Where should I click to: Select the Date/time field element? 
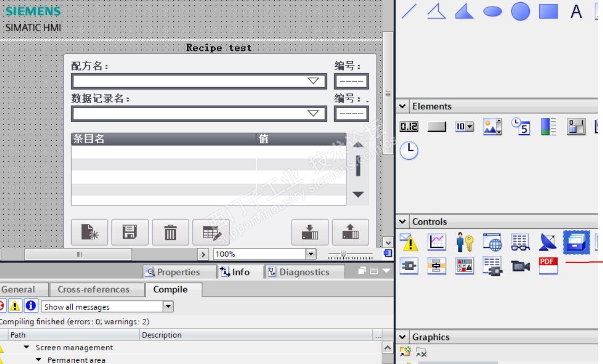520,126
